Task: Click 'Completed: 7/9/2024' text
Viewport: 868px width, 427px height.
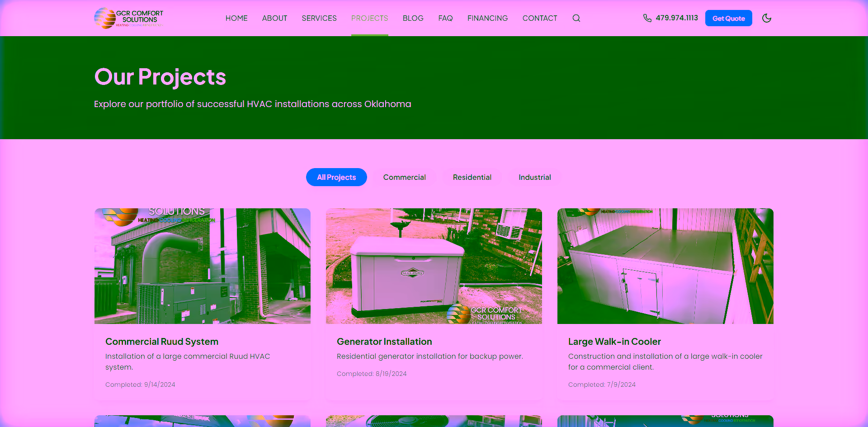Action: pos(602,385)
